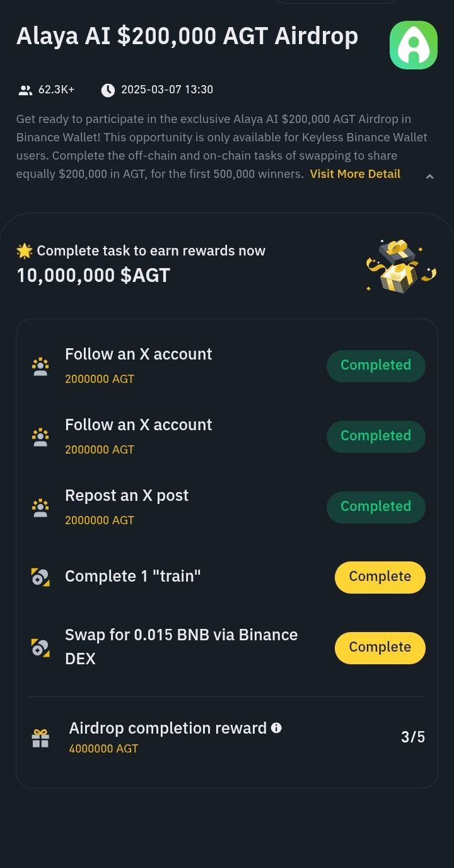Image resolution: width=454 pixels, height=868 pixels.
Task: Select the Repost an X post task title
Action: coord(127,496)
